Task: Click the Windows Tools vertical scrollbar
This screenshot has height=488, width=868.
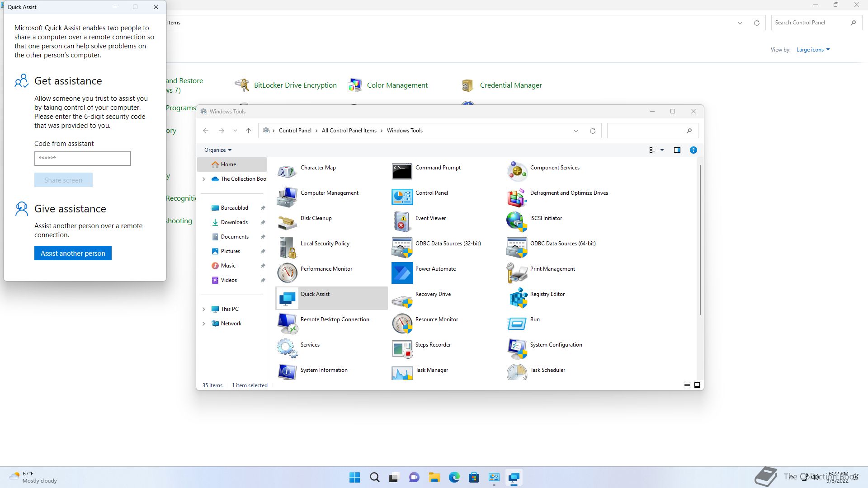Action: 700,239
